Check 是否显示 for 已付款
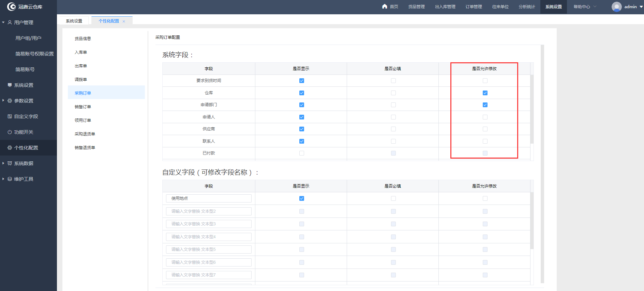This screenshot has width=644, height=291. (302, 153)
